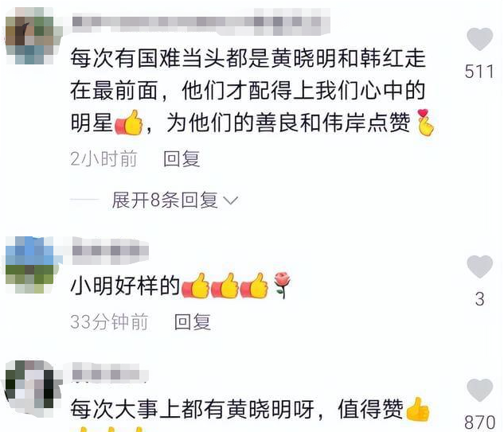Select the 小明好样的 comment text

click(x=125, y=286)
